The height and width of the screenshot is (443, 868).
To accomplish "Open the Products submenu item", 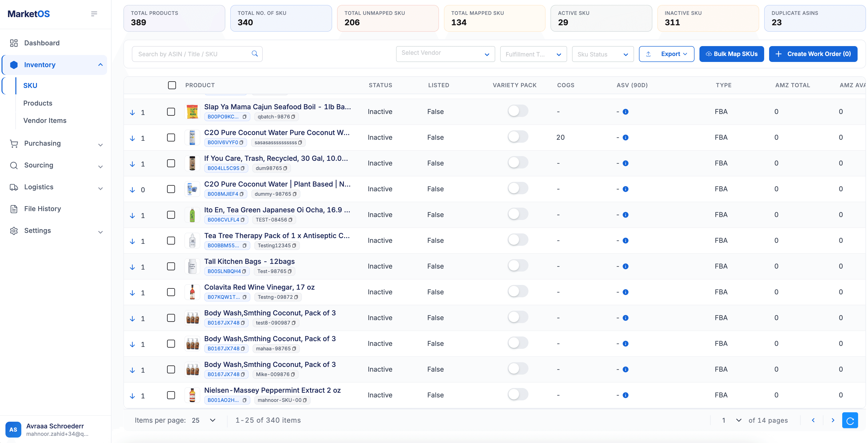I will coord(38,103).
